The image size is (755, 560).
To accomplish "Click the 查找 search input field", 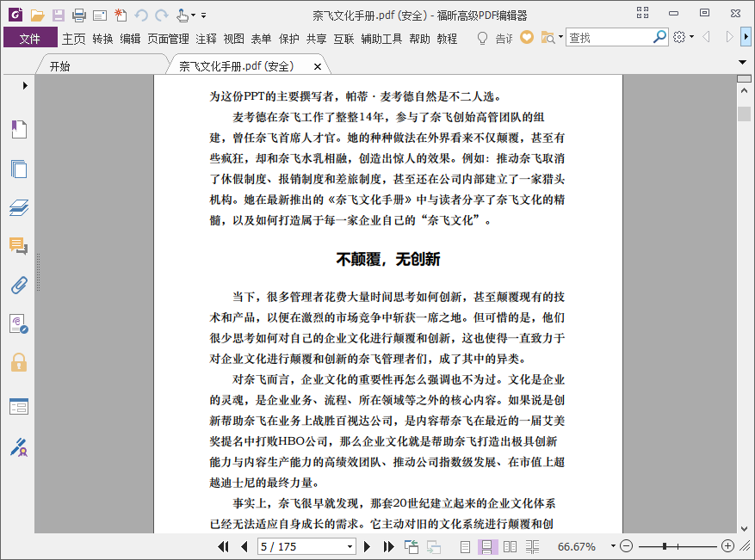I will pos(609,37).
